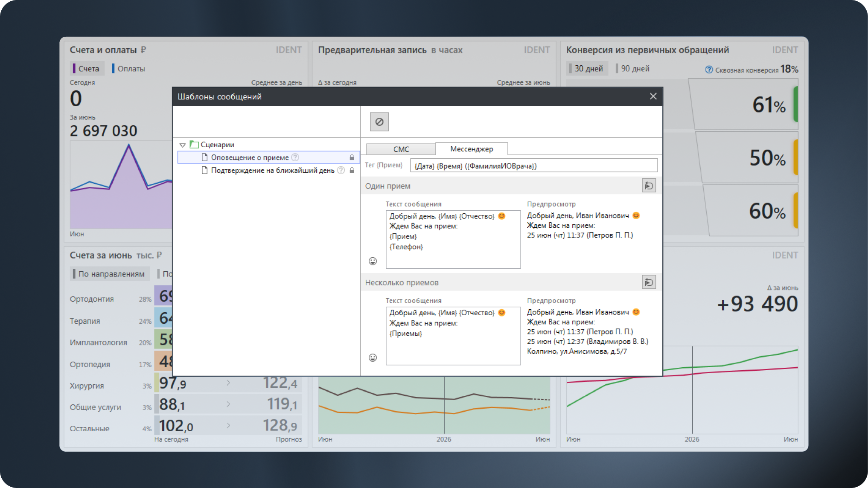The height and width of the screenshot is (488, 868).
Task: Toggle the 'Оплаты' chart series
Action: click(x=128, y=68)
